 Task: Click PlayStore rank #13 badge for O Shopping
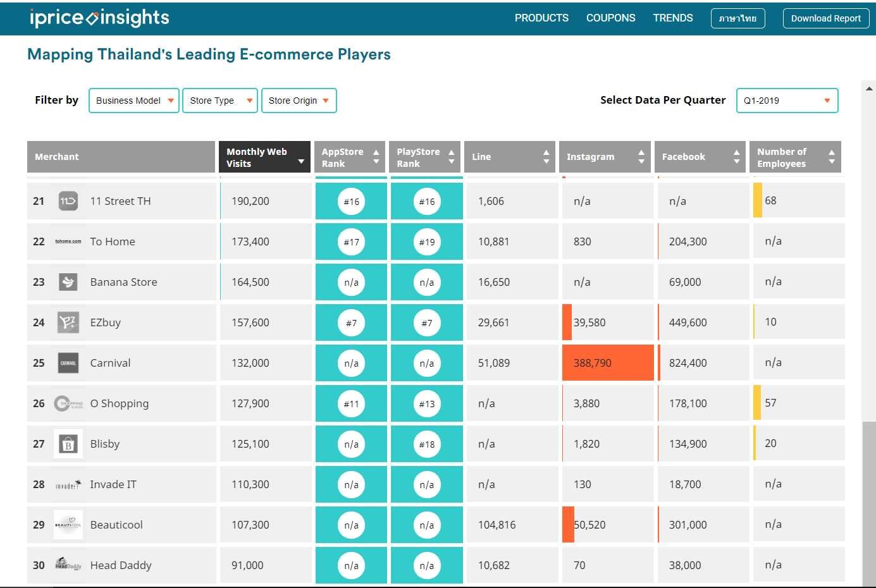(427, 404)
